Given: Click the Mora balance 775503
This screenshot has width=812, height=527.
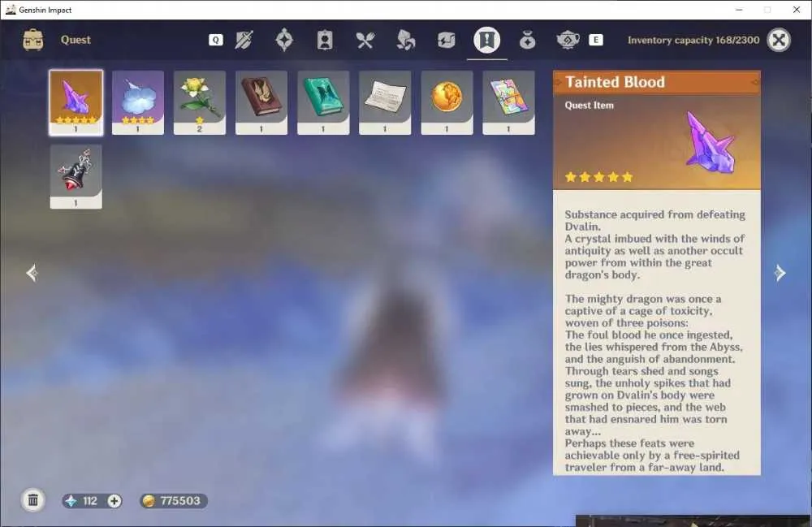Looking at the screenshot, I should pos(179,500).
